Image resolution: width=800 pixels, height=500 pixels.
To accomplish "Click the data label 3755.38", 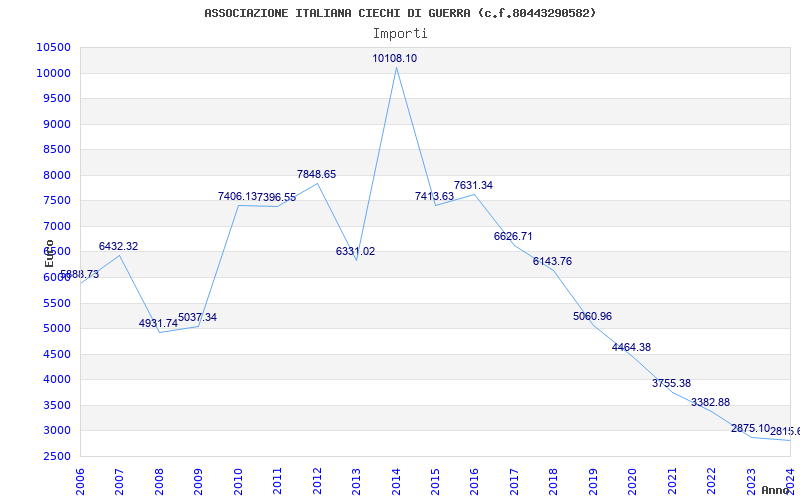I will pos(671,383).
